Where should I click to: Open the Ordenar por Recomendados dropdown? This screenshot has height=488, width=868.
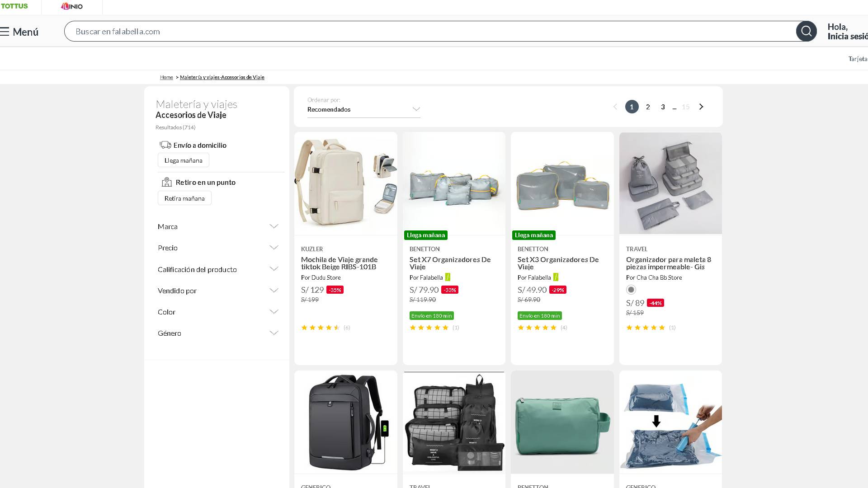coord(364,109)
